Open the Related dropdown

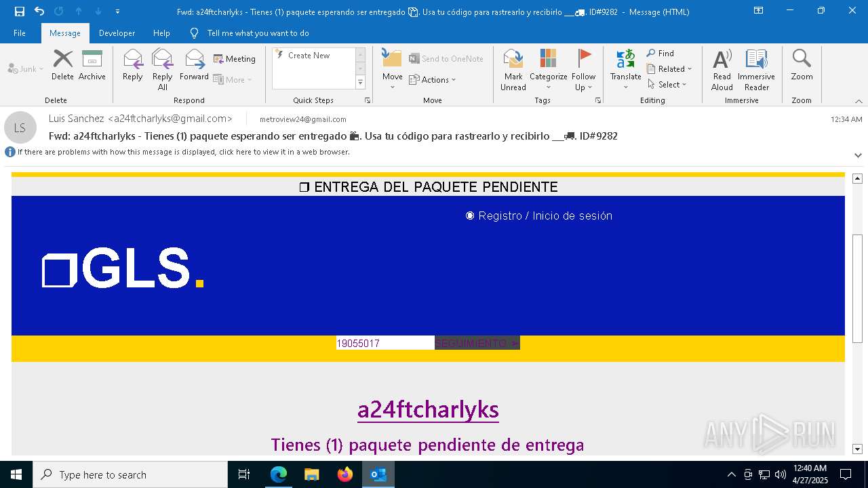[669, 68]
